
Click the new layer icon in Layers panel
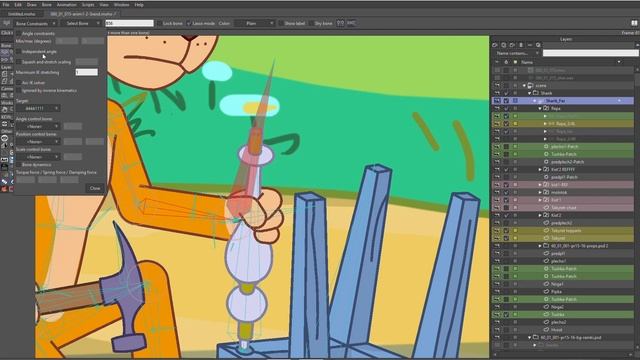tap(495, 45)
